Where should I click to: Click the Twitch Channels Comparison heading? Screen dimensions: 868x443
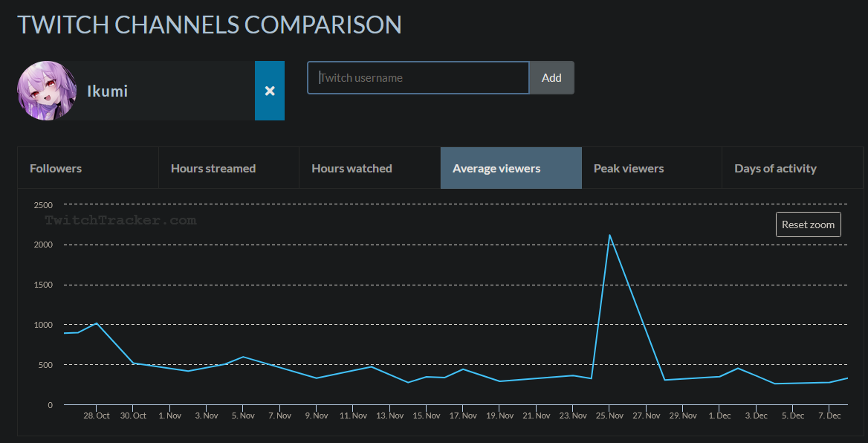[x=210, y=25]
